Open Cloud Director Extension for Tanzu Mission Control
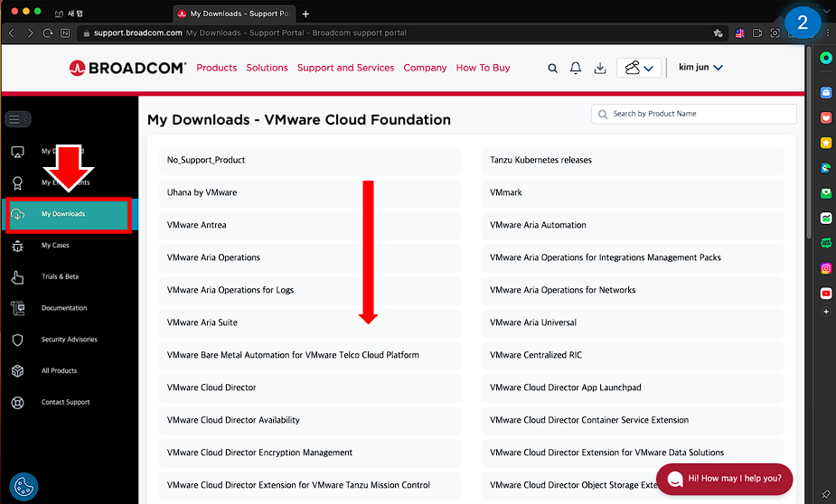 [x=310, y=485]
